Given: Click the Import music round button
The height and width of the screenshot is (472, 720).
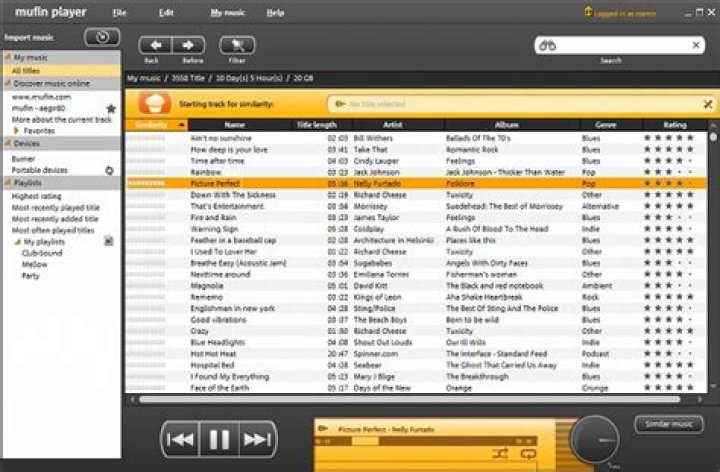Looking at the screenshot, I should pos(102,37).
